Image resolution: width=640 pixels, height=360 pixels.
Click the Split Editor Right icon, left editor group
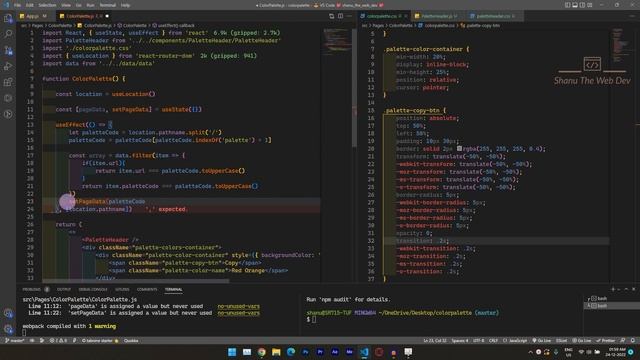340,16
